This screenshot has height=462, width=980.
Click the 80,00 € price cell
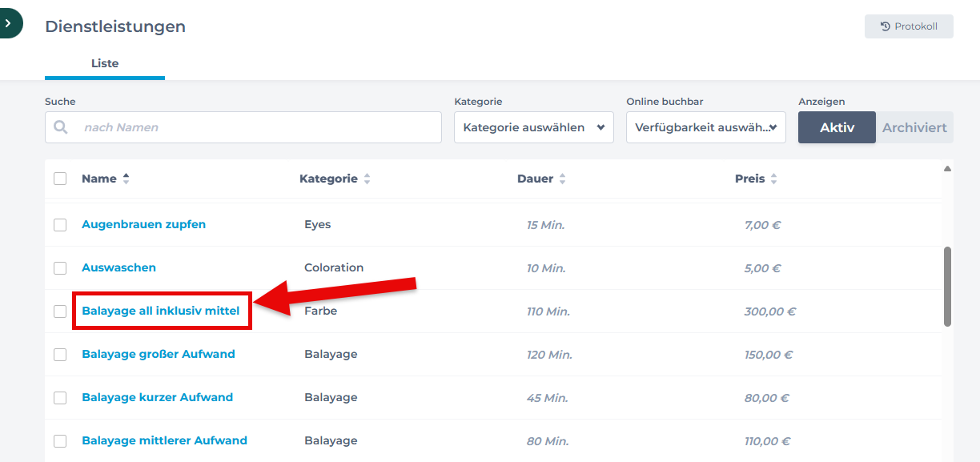[x=767, y=398]
